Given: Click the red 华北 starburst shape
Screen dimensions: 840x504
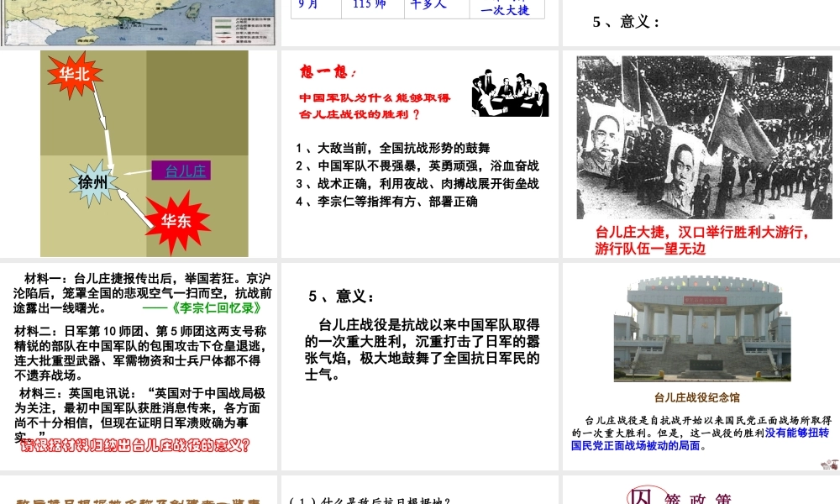Looking at the screenshot, I should coord(75,75).
